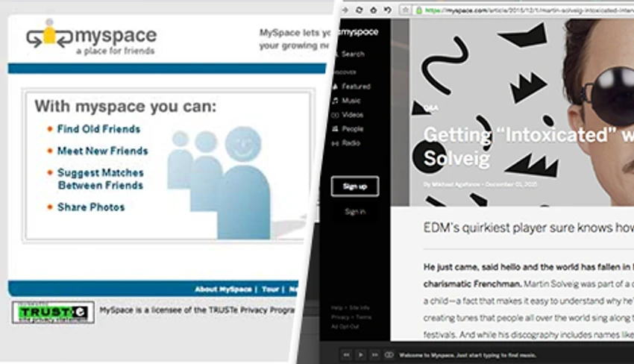Viewport: 634px width, 364px height.
Task: Click the browser home icon
Action: (373, 10)
